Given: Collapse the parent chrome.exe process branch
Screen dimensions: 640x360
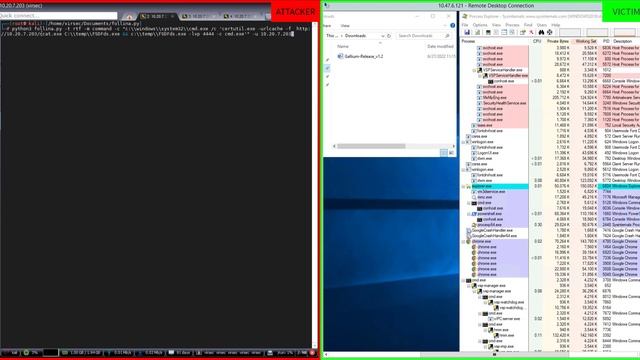Looking at the screenshot, I should pyautogui.click(x=463, y=242).
